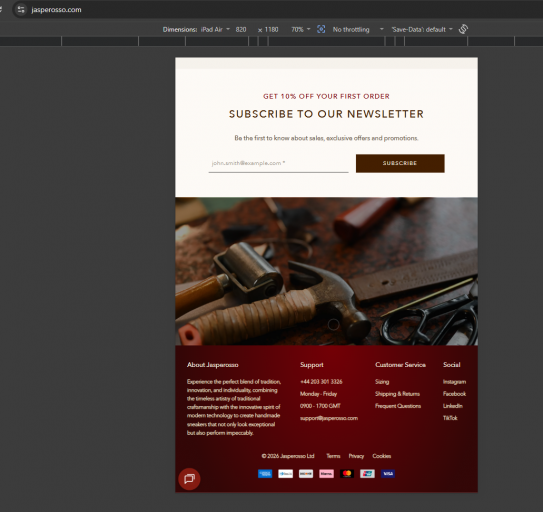Click the Mastercard payment icon

coord(347,474)
